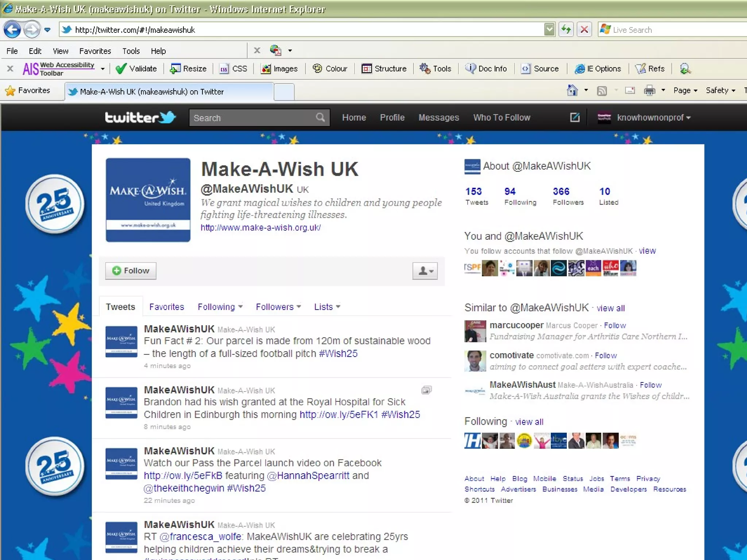Open the Page menu dropdown

[685, 90]
